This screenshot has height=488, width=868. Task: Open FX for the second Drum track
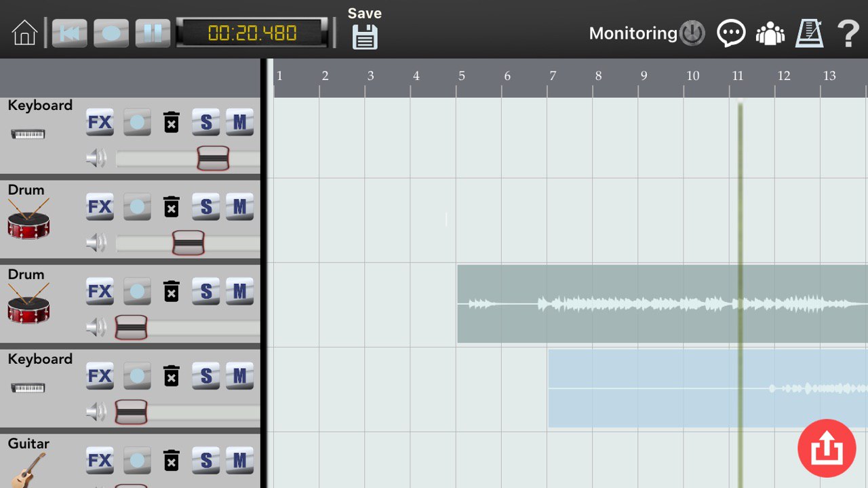coord(100,291)
